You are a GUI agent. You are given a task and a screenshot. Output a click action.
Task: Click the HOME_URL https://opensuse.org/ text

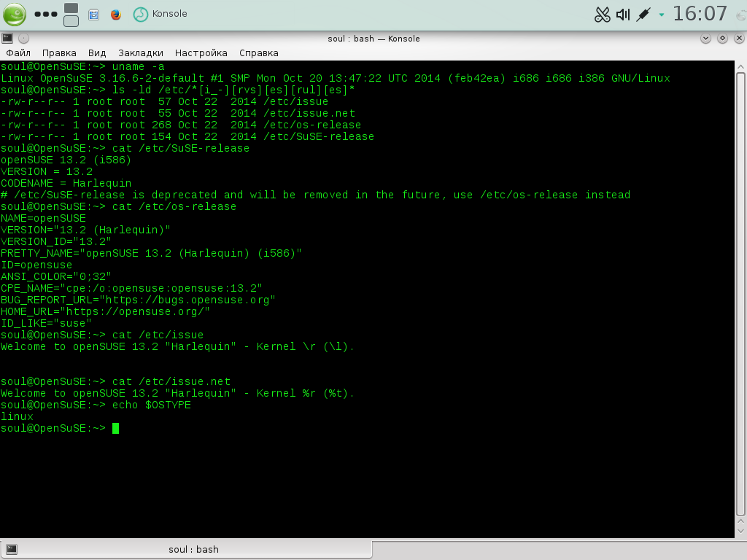coord(105,312)
